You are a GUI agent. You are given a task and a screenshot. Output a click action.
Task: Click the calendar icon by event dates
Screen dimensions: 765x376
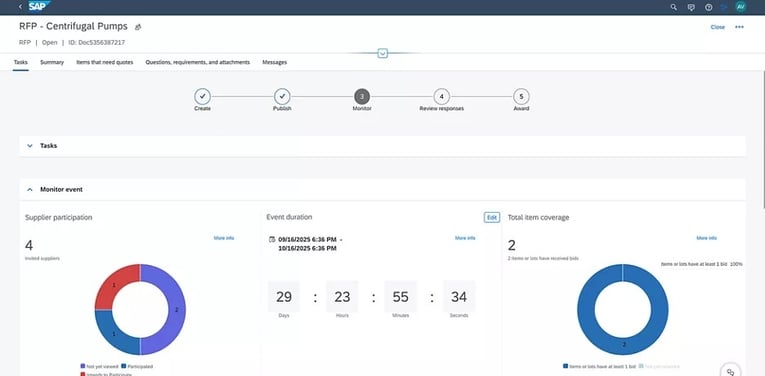(x=272, y=239)
